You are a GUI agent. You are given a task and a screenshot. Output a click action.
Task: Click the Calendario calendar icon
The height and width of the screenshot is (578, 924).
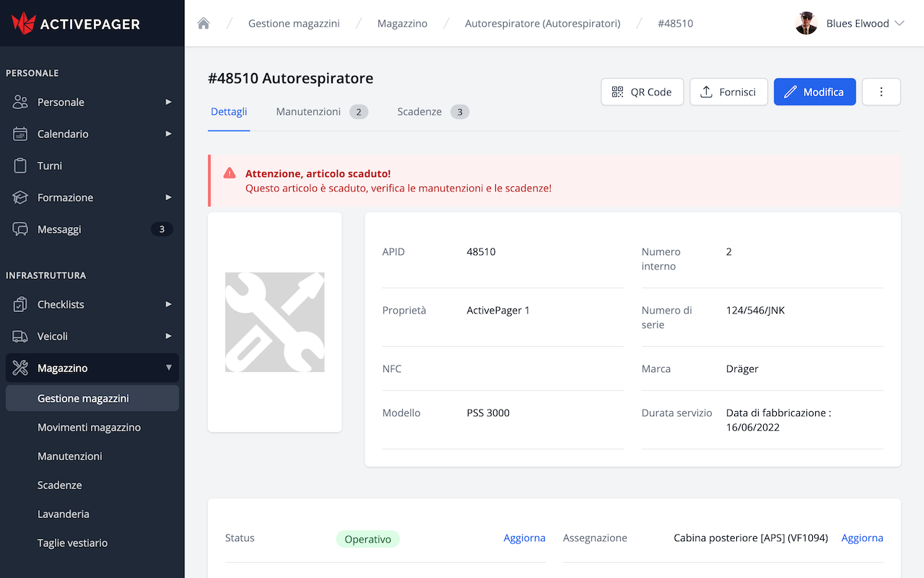pos(20,134)
